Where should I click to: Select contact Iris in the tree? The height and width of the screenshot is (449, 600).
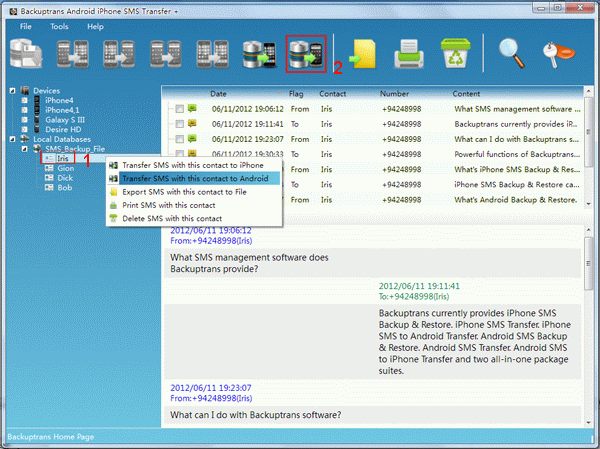(x=63, y=158)
